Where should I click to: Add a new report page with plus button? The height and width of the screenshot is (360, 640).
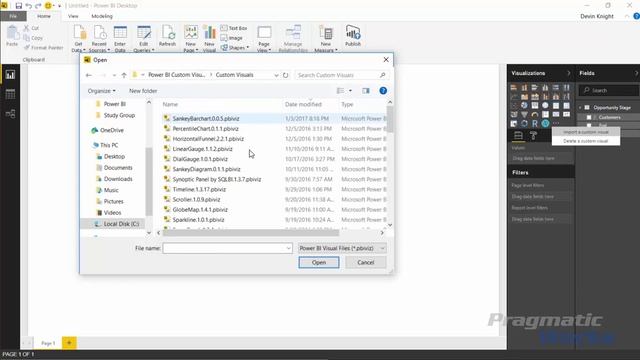pyautogui.click(x=69, y=343)
